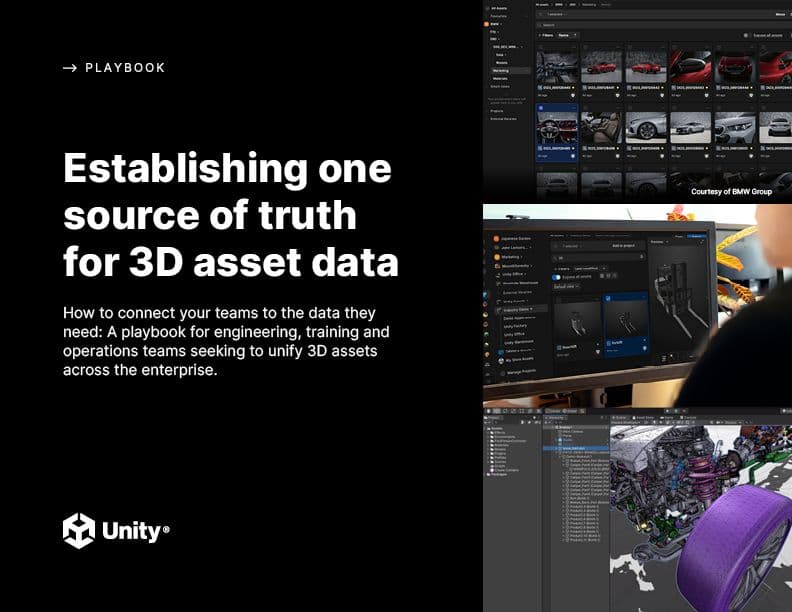Switch to the Console tab in Unity Editor
The image size is (792, 612).
688,418
